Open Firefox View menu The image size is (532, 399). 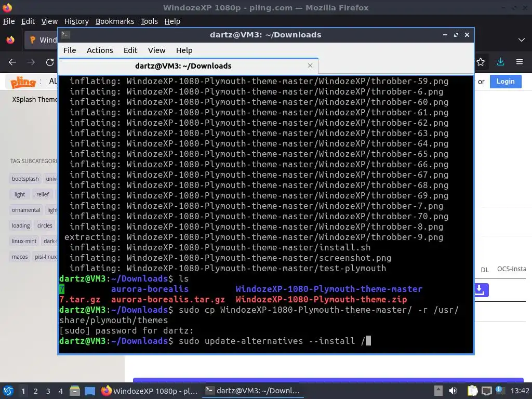(49, 21)
